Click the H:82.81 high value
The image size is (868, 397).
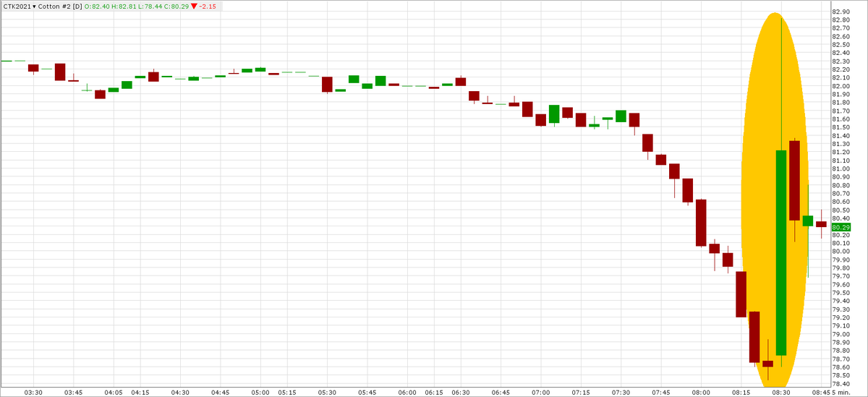pos(124,7)
